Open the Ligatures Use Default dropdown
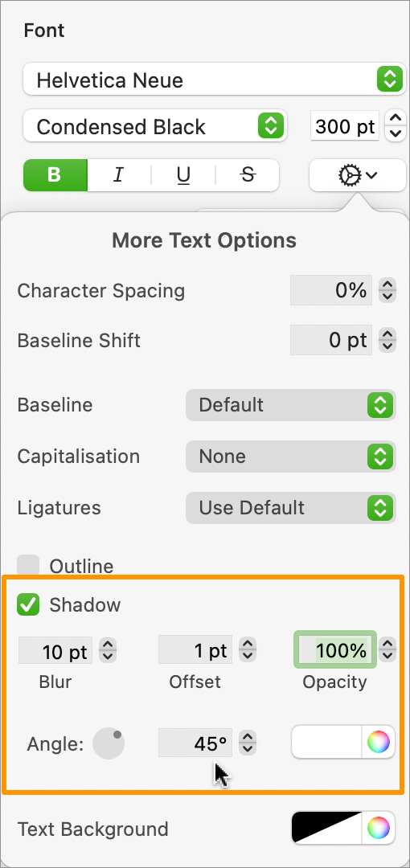This screenshot has width=410, height=868. [x=291, y=508]
